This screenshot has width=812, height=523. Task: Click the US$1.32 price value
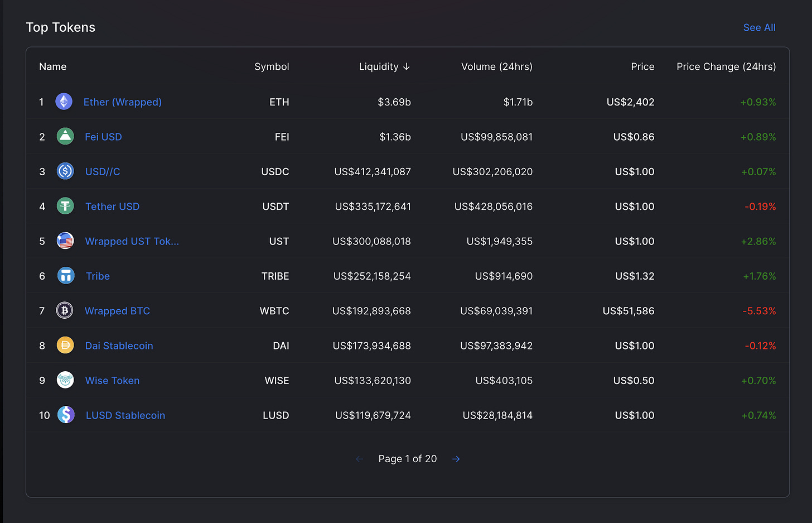(635, 276)
